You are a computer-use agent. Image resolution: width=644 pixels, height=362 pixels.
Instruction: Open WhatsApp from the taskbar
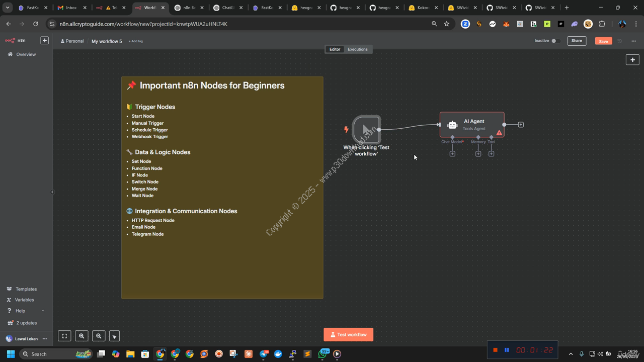pyautogui.click(x=323, y=354)
